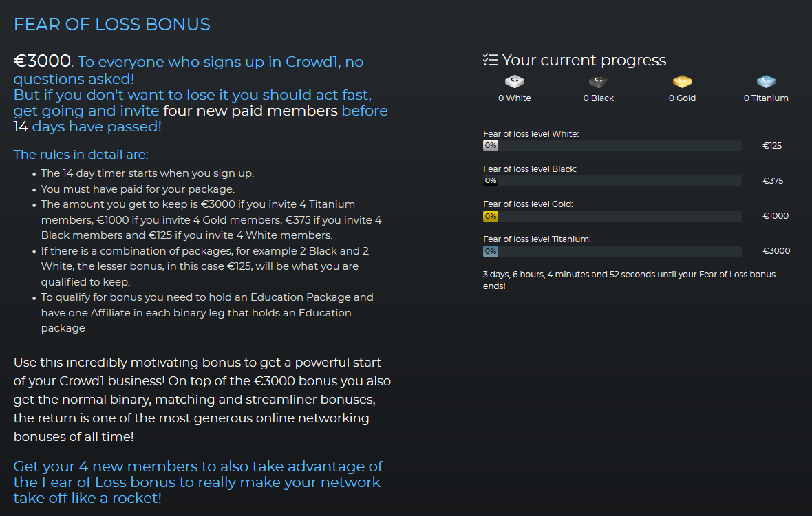
Task: Click the 0 Titanium count label
Action: pyautogui.click(x=766, y=98)
